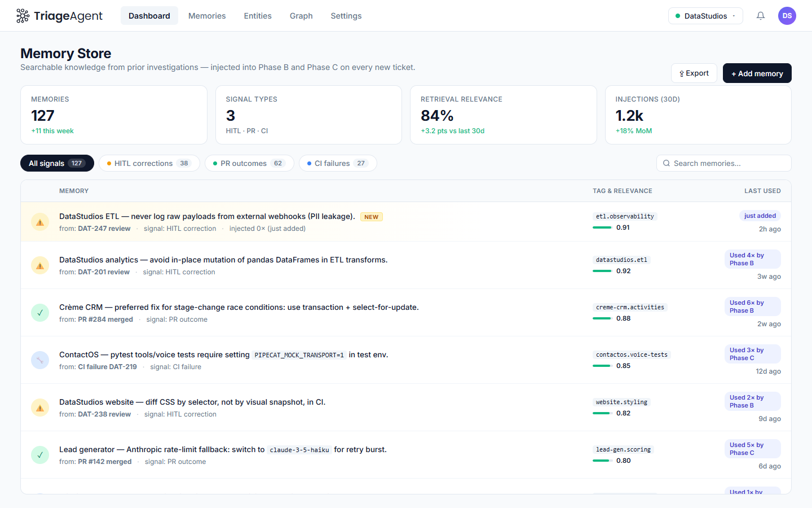812x508 pixels.
Task: Click the lead-gen.scoring tag
Action: (x=623, y=449)
